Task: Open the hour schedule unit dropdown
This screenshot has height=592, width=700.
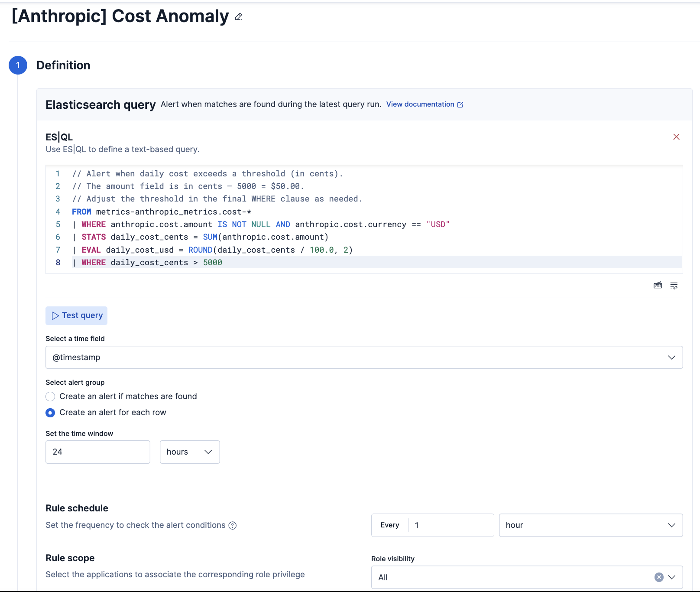Action: tap(591, 525)
